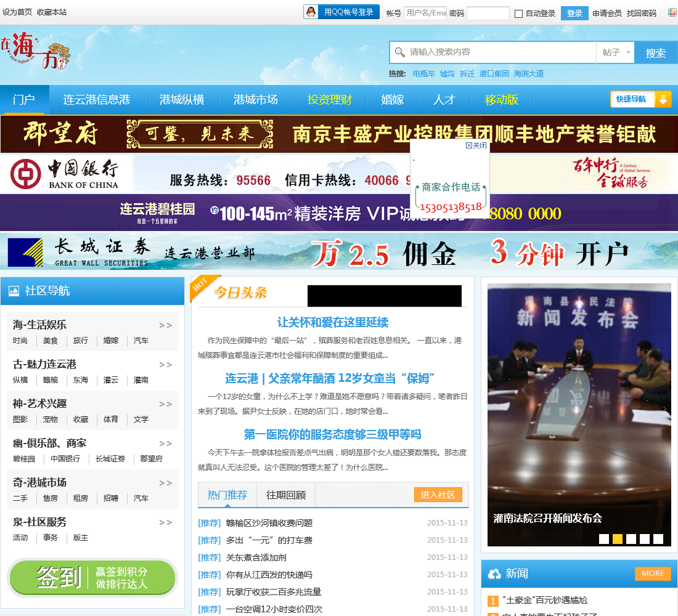Open the 帖子 search type dropdown
The height and width of the screenshot is (616, 678).
click(x=615, y=52)
